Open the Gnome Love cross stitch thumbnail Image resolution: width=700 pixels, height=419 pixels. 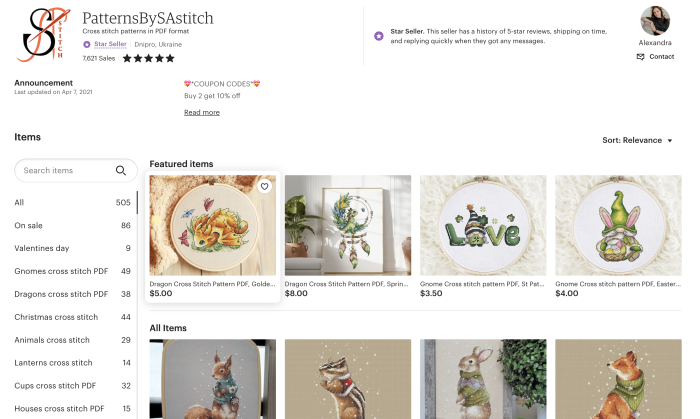tap(482, 225)
